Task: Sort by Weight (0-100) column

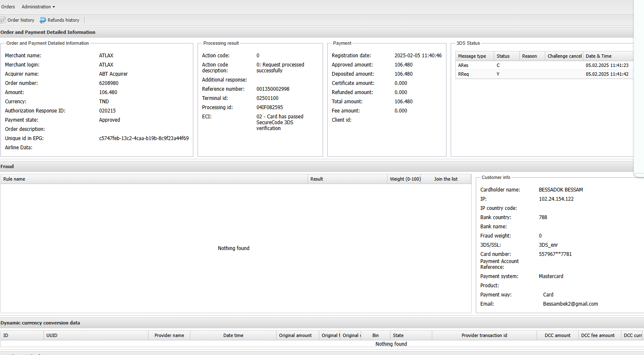Action: (x=405, y=179)
